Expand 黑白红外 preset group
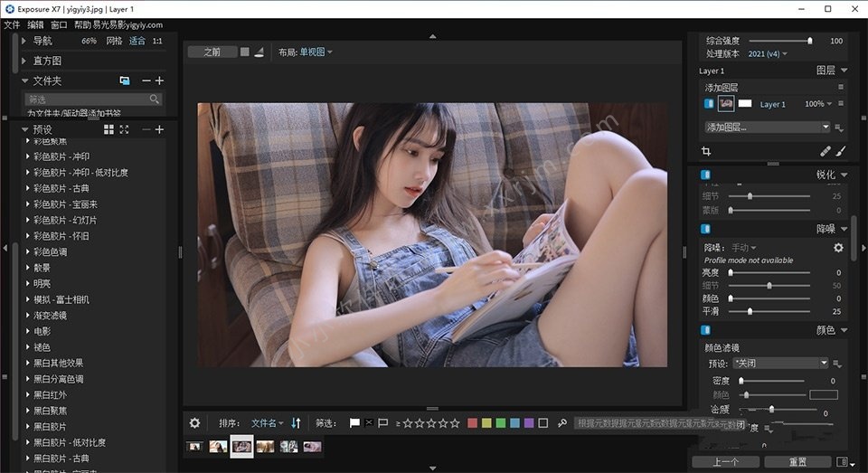Viewport: 868px width, 473px height. [28, 395]
